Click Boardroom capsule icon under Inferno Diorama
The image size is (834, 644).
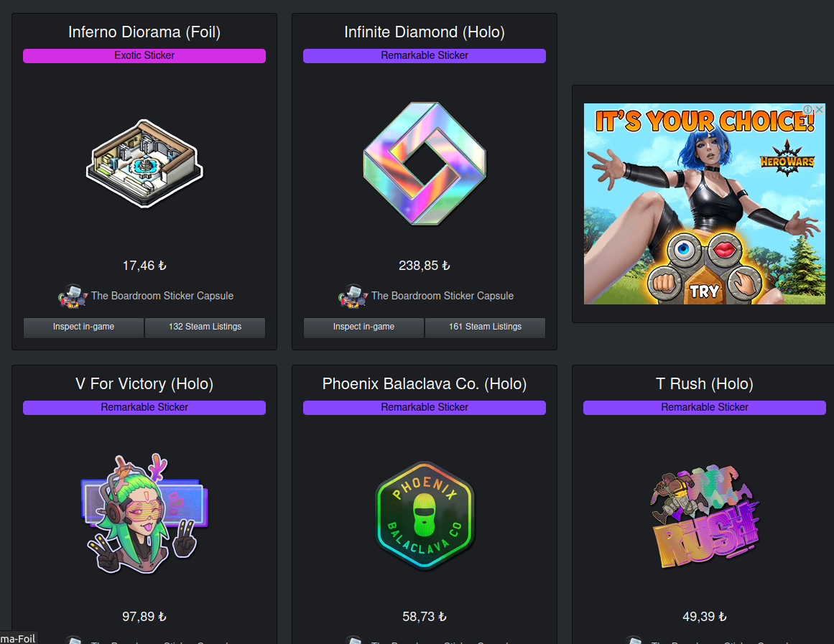[73, 297]
